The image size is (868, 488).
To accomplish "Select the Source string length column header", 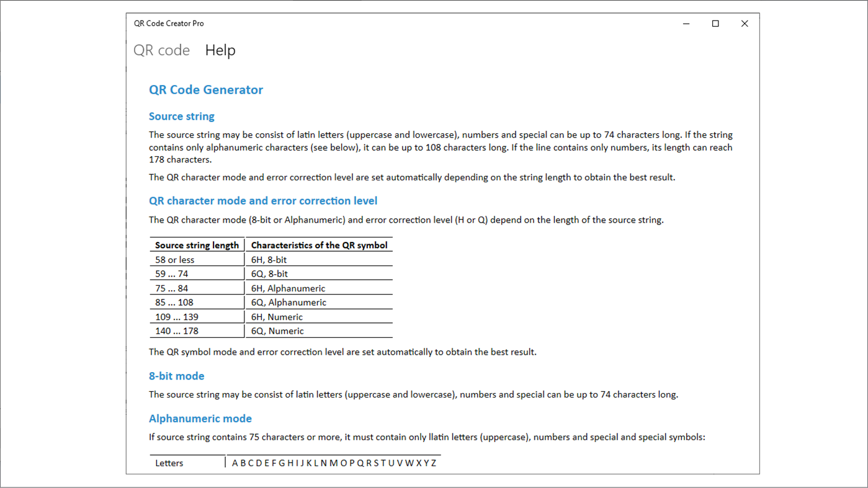I will tap(196, 245).
